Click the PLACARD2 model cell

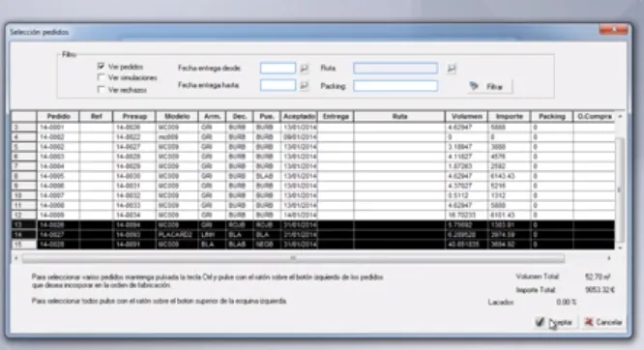(177, 235)
